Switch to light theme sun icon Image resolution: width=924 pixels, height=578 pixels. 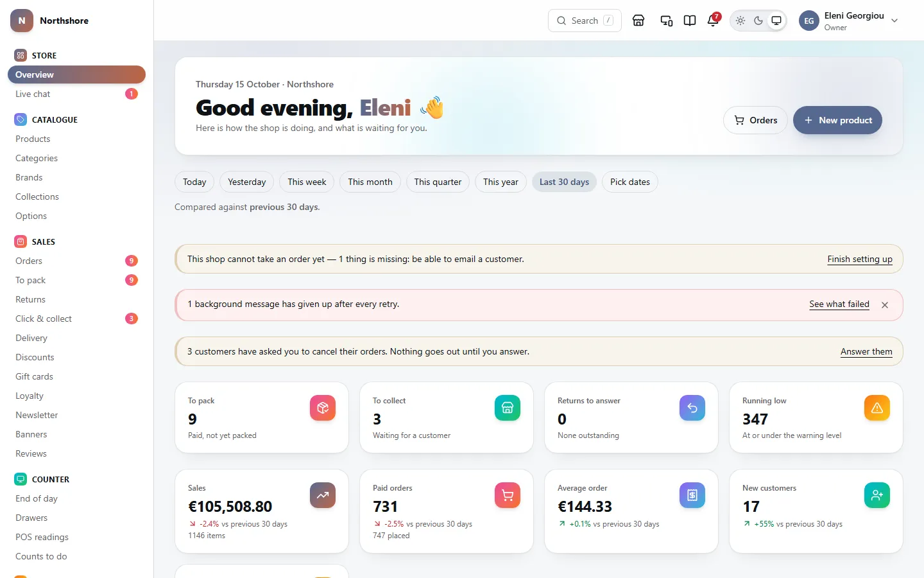[740, 21]
